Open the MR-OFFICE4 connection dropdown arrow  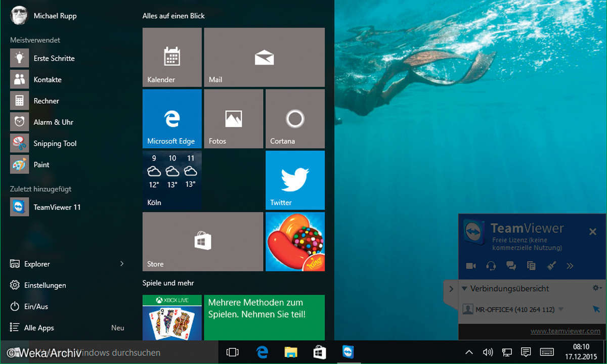point(560,309)
